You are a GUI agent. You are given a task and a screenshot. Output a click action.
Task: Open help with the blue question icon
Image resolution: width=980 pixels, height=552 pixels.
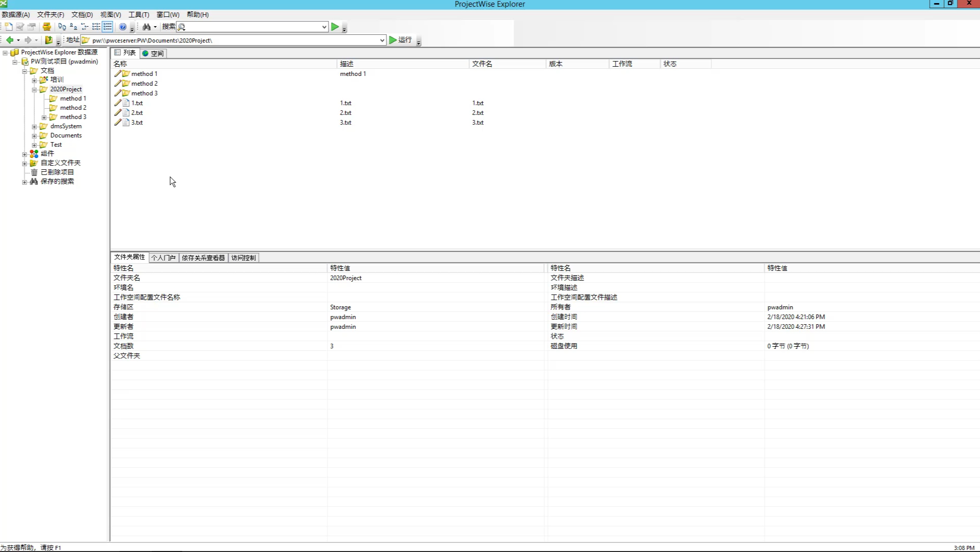[x=122, y=27]
